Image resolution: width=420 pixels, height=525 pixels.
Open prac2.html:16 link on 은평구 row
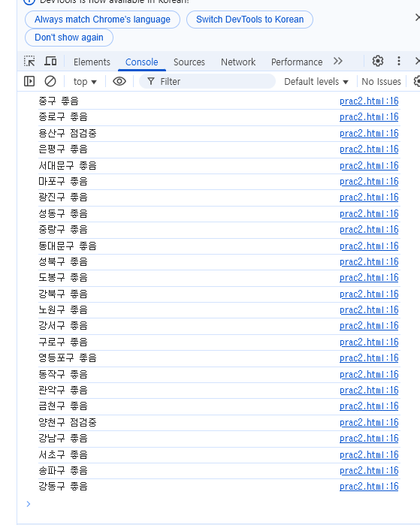369,149
